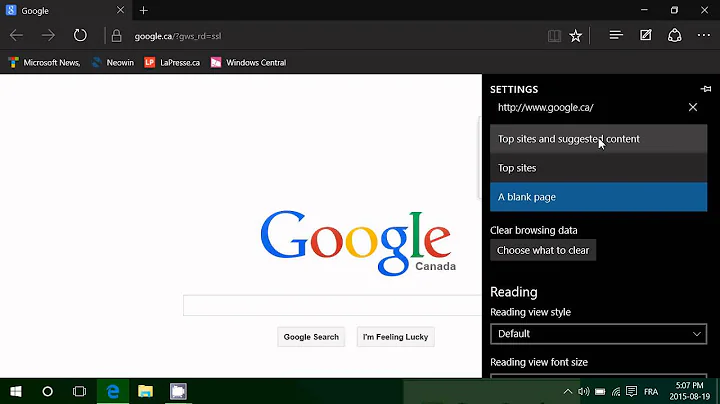Screen dimensions: 720x404
Task: Click the lock icon in address bar
Action: coord(117,36)
